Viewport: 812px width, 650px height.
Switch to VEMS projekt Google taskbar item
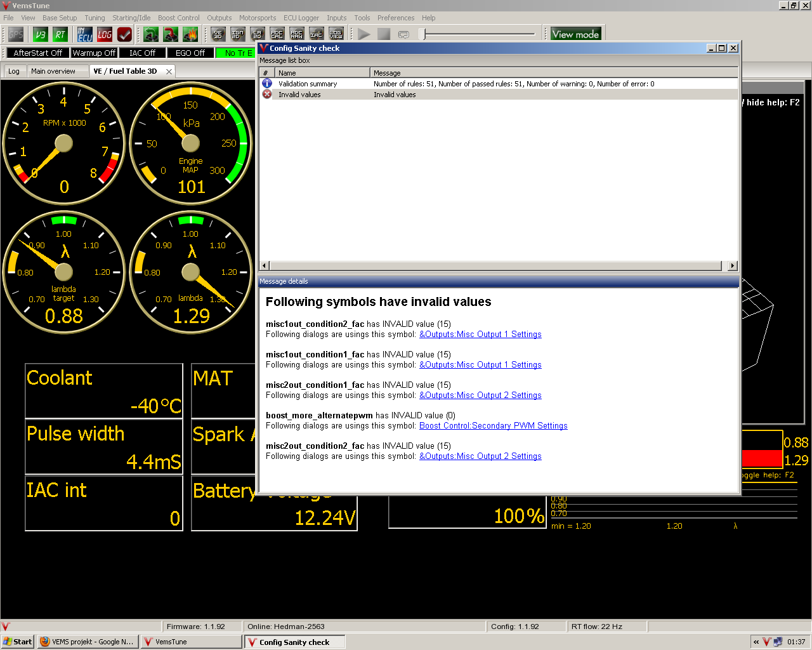(x=87, y=642)
